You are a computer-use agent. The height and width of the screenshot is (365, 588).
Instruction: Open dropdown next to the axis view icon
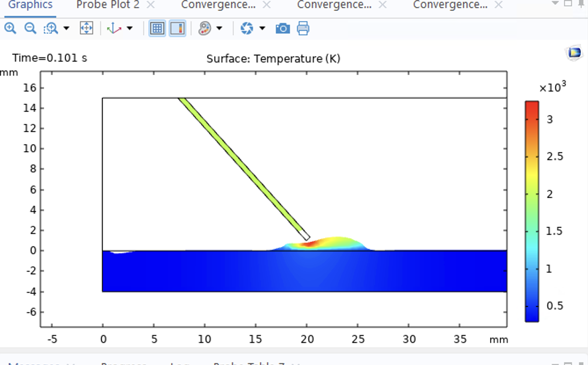tap(130, 29)
